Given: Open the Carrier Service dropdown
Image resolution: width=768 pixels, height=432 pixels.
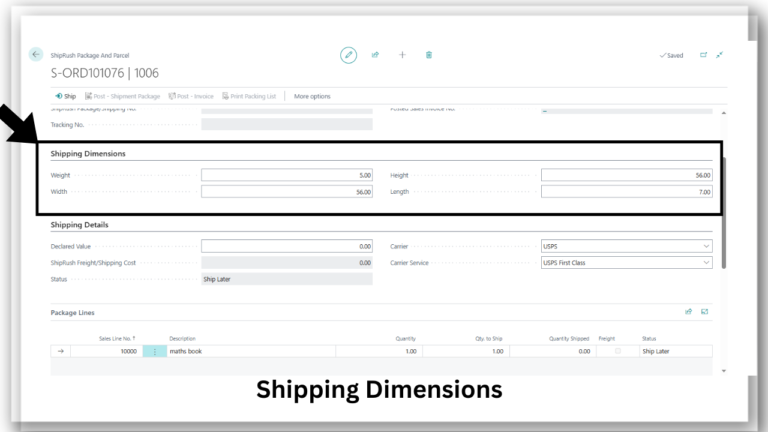Looking at the screenshot, I should pyautogui.click(x=626, y=263).
